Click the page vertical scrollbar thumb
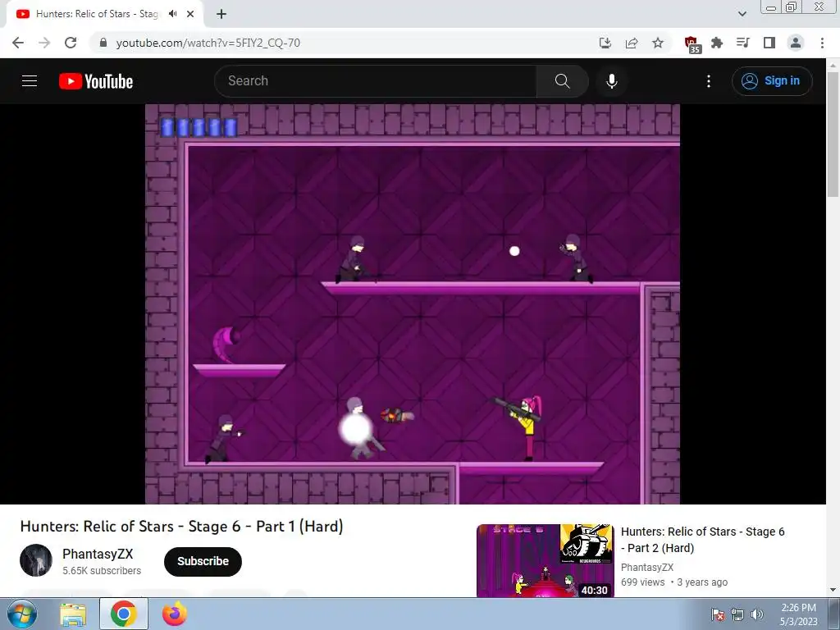 (833, 134)
